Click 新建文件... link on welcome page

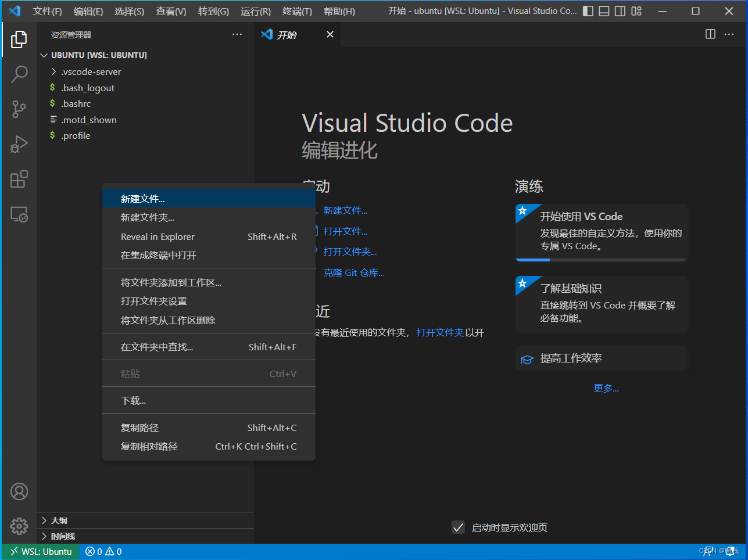(345, 210)
